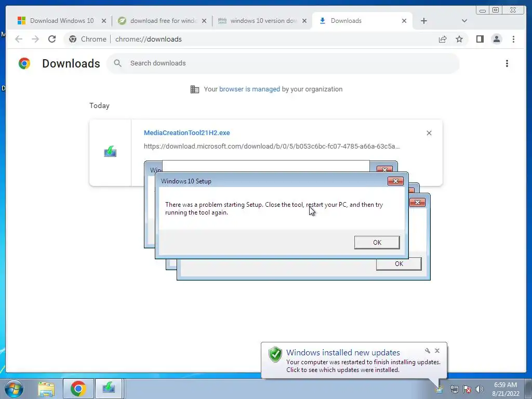Go back with the back arrow
The image size is (532, 399).
19,39
